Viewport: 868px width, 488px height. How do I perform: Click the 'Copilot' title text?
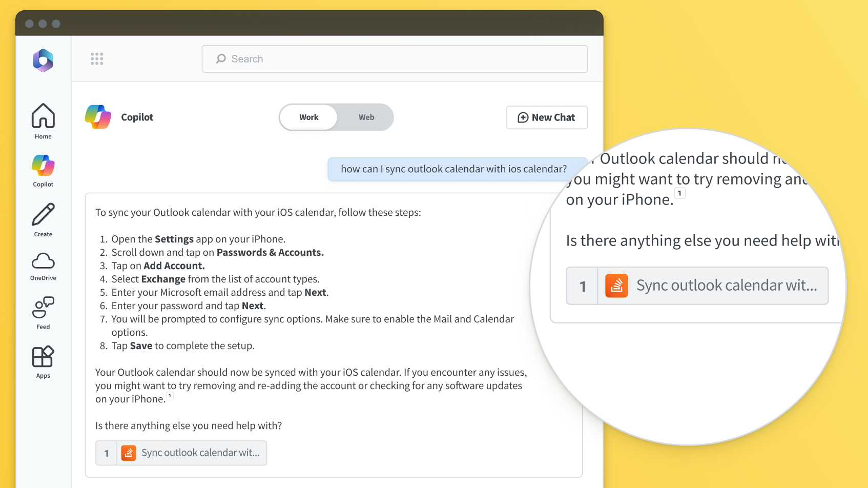pos(137,117)
